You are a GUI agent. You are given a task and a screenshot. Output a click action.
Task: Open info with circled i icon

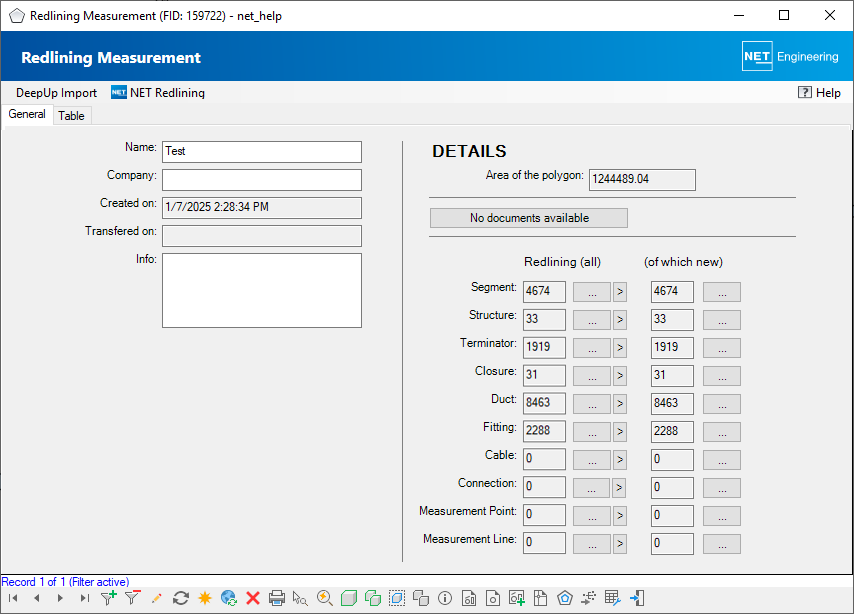coord(445,598)
